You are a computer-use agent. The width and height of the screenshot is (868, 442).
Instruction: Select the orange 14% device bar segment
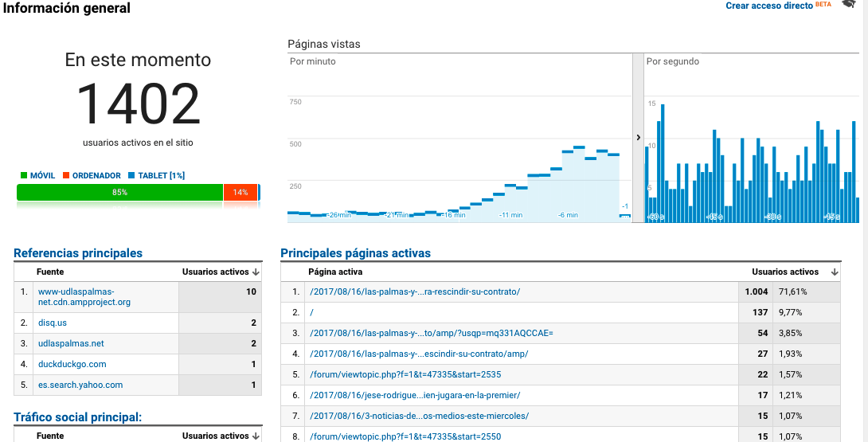tap(240, 192)
